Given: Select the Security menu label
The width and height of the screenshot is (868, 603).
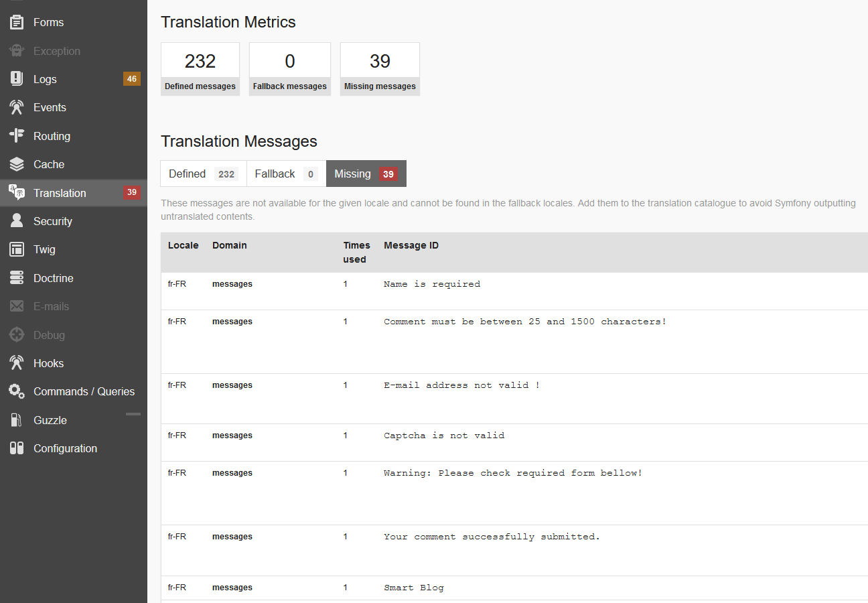Looking at the screenshot, I should [53, 221].
